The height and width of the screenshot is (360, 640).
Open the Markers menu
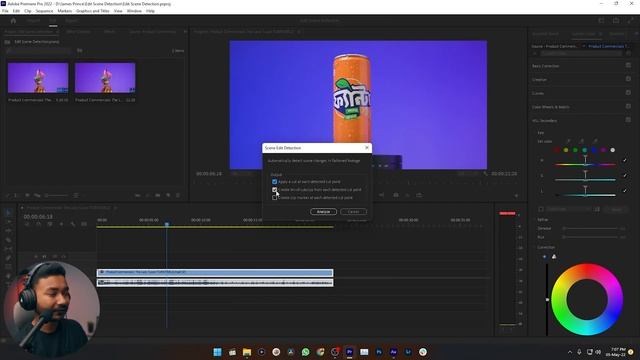[x=64, y=11]
